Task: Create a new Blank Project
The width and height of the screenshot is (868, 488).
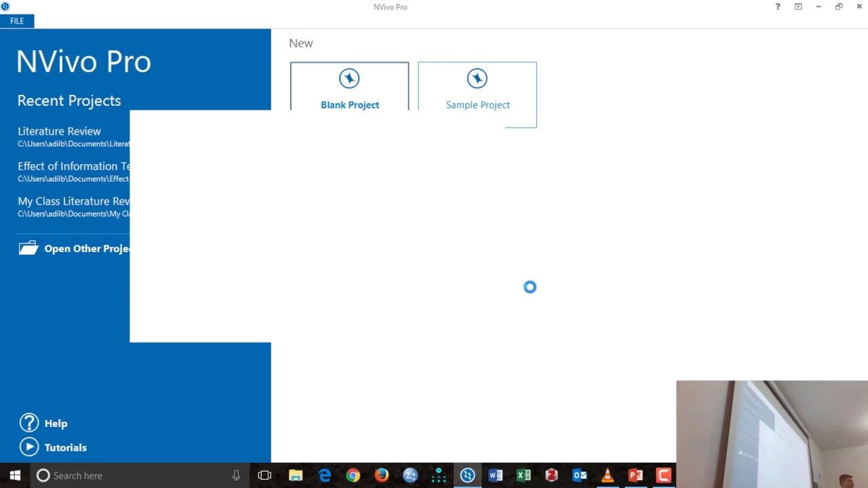Action: (349, 86)
